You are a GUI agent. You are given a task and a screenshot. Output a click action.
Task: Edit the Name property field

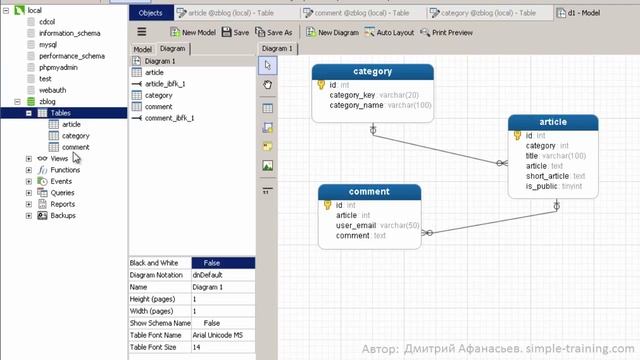click(x=223, y=287)
